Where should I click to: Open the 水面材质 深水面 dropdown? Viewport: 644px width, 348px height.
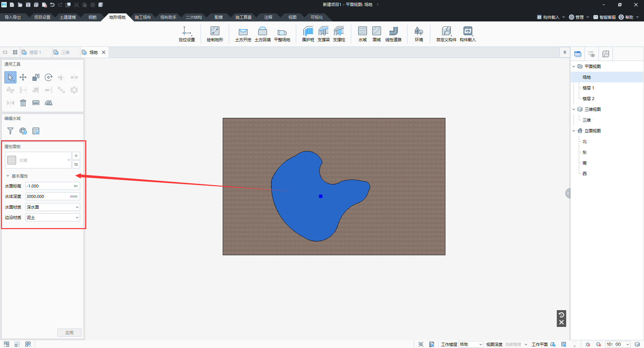(53, 207)
